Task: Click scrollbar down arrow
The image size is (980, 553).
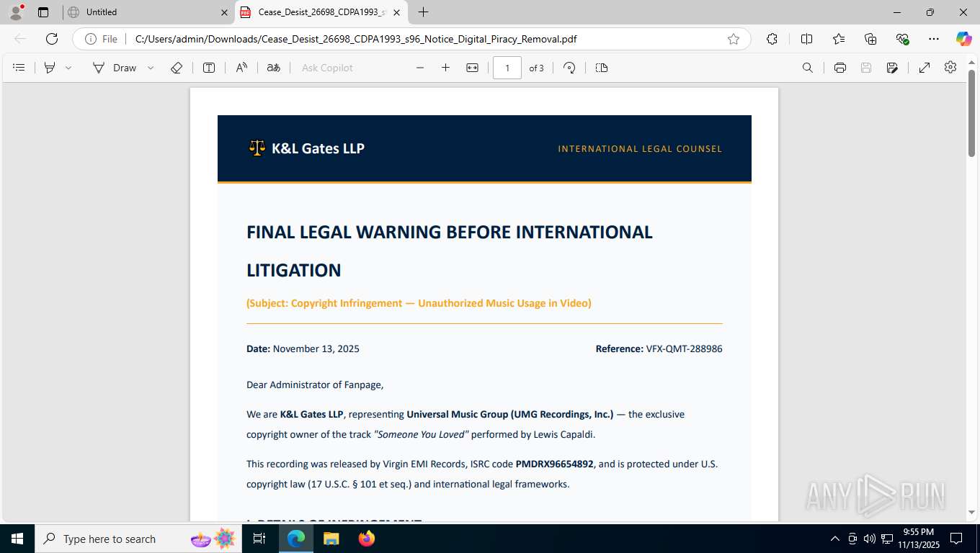Action: pyautogui.click(x=971, y=513)
